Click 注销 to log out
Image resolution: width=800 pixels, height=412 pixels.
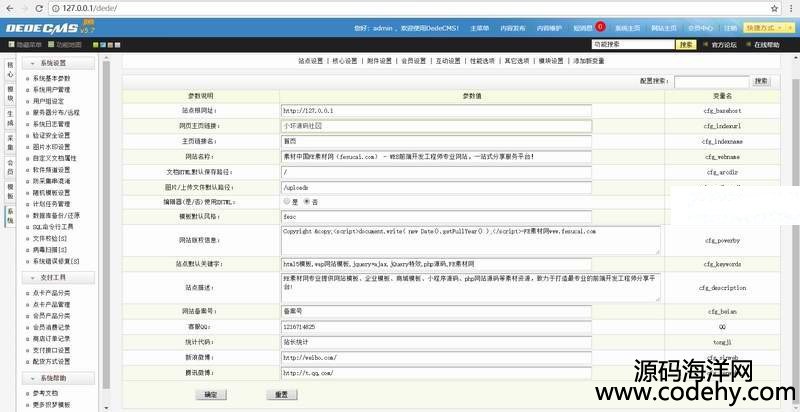(731, 29)
